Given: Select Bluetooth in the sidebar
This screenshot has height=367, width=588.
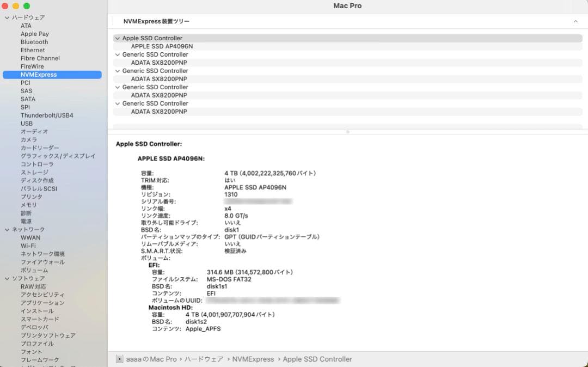Looking at the screenshot, I should coord(34,42).
